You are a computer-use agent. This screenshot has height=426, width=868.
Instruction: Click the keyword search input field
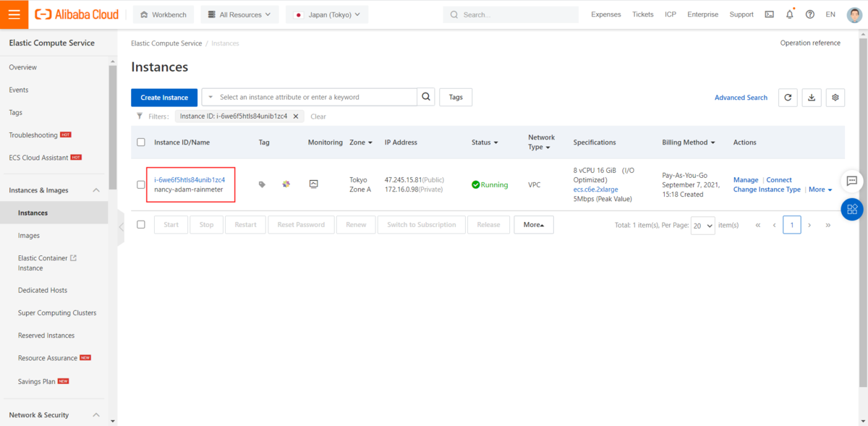(317, 97)
